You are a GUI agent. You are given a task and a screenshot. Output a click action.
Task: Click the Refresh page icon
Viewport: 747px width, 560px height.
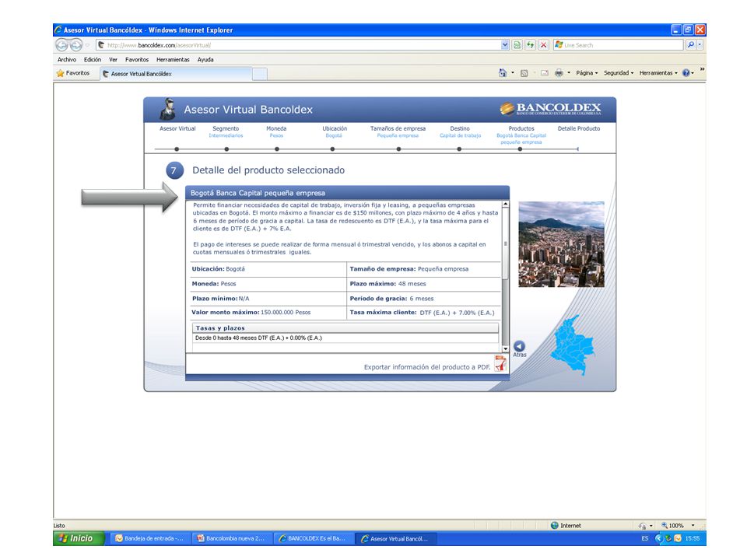click(x=530, y=45)
